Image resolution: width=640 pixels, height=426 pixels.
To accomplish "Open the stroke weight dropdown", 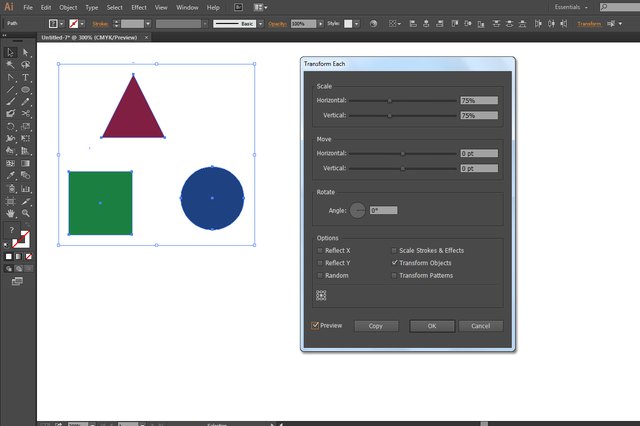I will pos(148,24).
